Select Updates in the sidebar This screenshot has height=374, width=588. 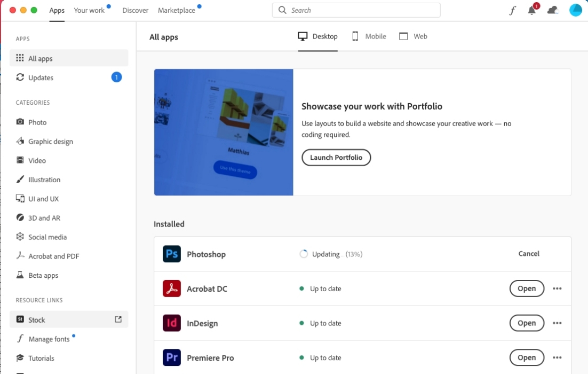[x=41, y=77]
